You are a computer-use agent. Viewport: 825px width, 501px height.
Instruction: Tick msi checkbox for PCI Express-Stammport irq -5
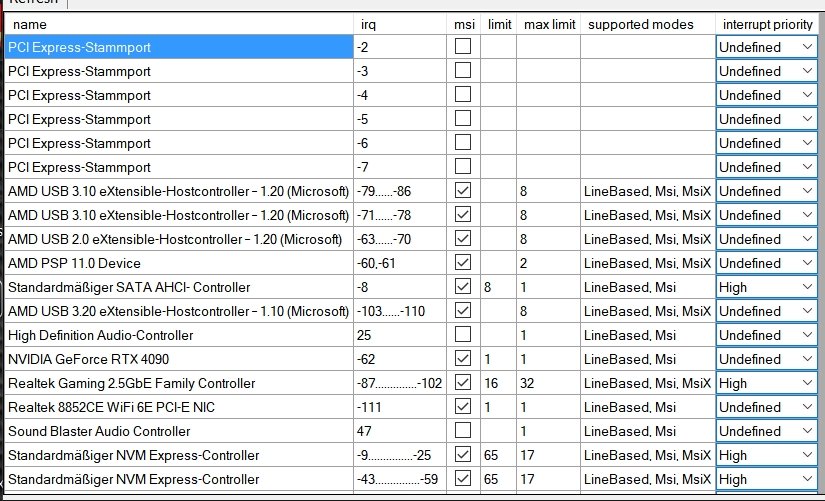pos(463,119)
